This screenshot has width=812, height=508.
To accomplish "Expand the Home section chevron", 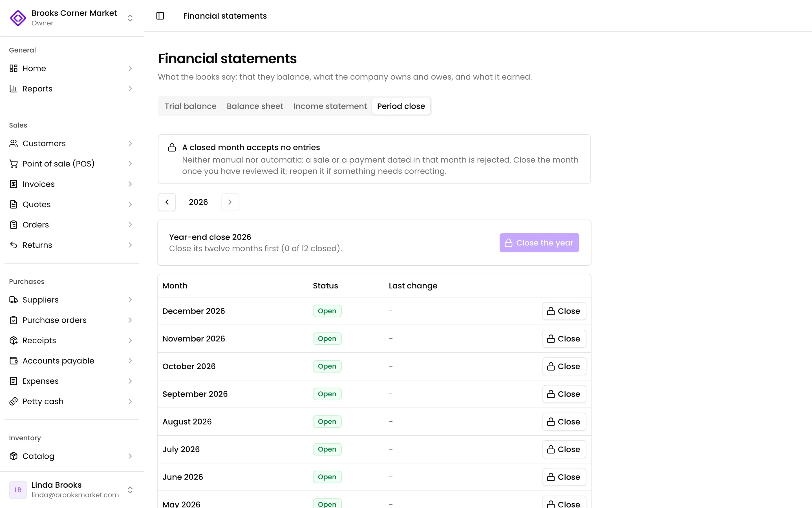I will tap(130, 68).
